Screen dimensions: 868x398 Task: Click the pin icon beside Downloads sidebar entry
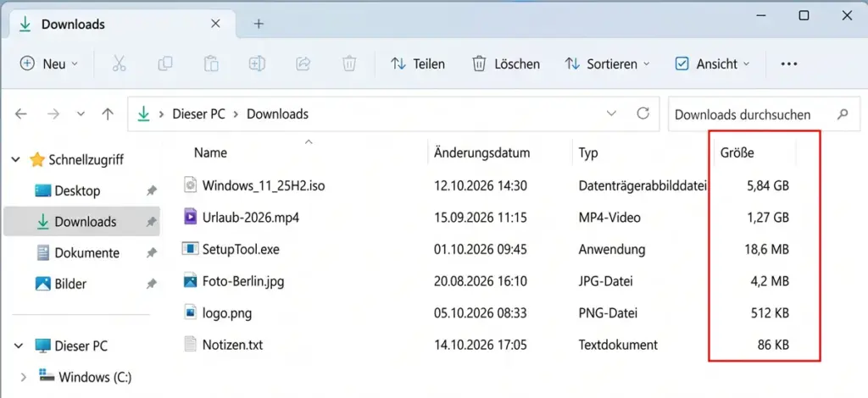pos(151,222)
